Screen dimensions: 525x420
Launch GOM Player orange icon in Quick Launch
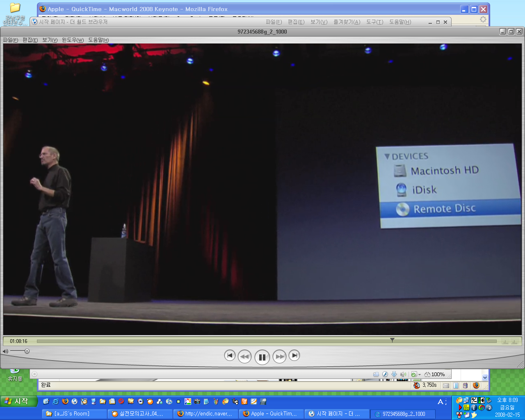pos(150,402)
